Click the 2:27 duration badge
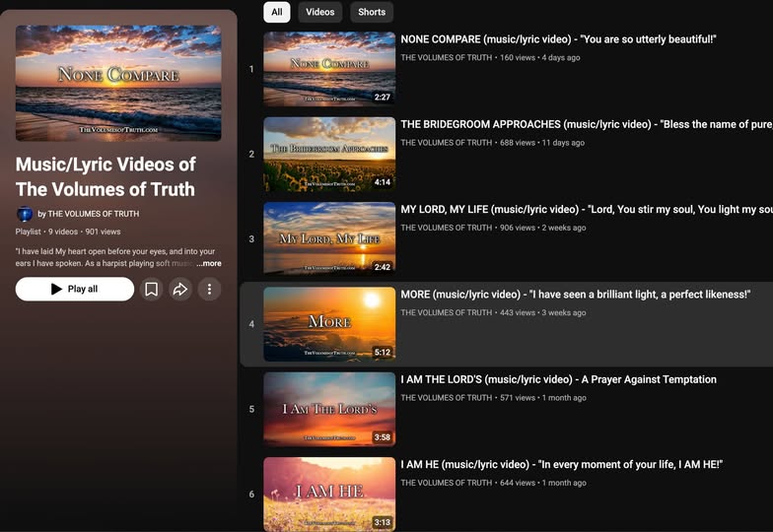 (x=383, y=97)
